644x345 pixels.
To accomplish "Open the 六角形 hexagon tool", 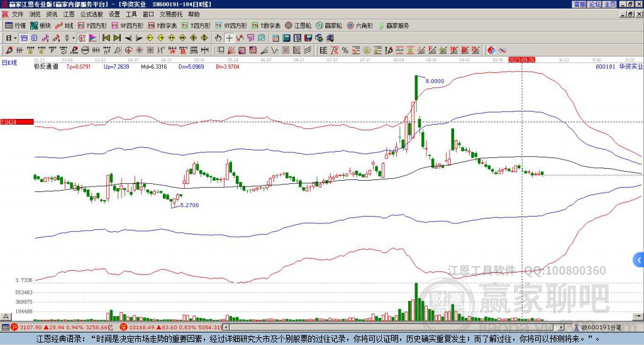I will click(x=360, y=25).
